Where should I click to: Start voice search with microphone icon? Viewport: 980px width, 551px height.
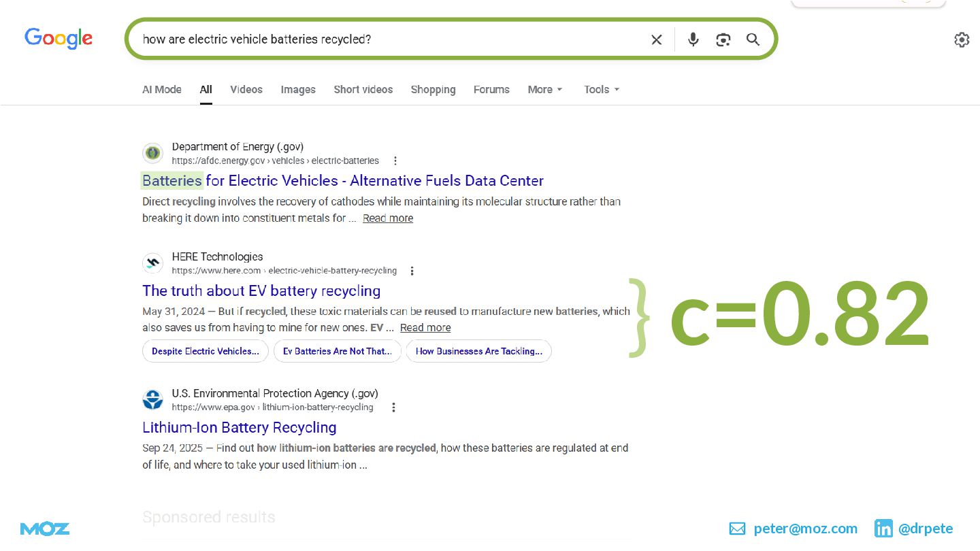point(693,39)
